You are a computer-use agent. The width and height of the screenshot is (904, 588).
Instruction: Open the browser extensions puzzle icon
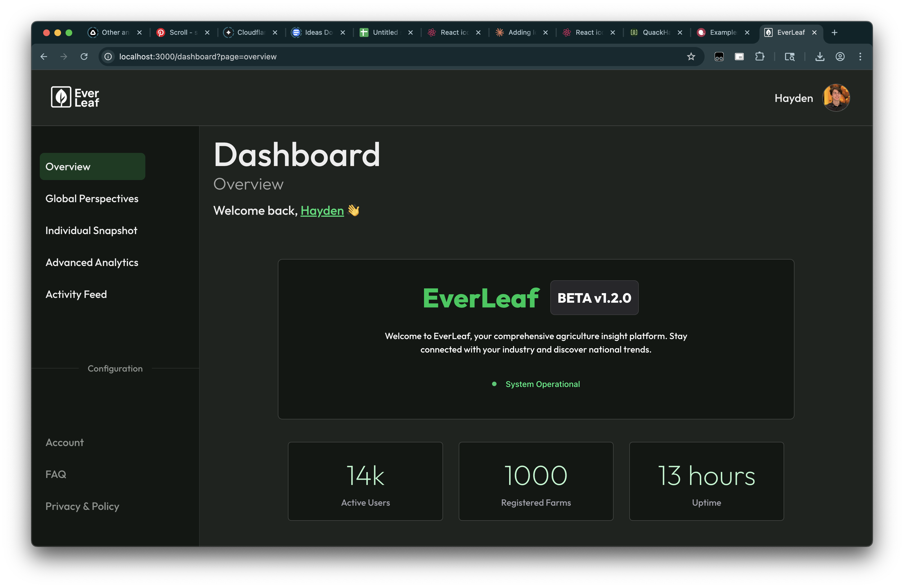759,57
